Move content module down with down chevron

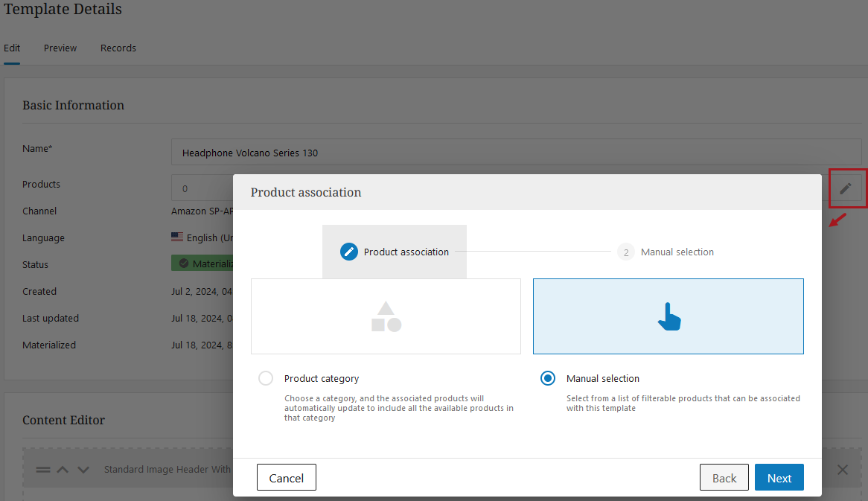coord(83,470)
